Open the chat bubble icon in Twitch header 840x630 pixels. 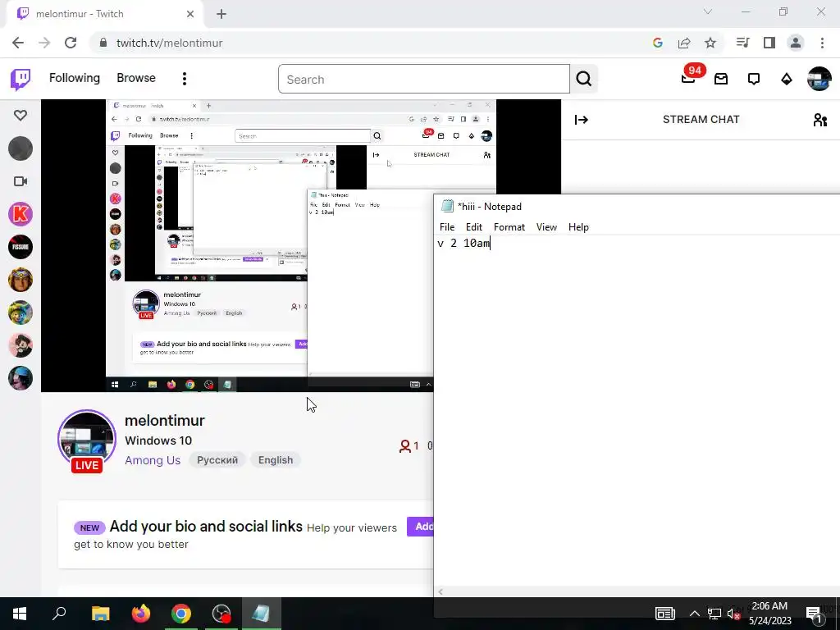click(x=754, y=80)
